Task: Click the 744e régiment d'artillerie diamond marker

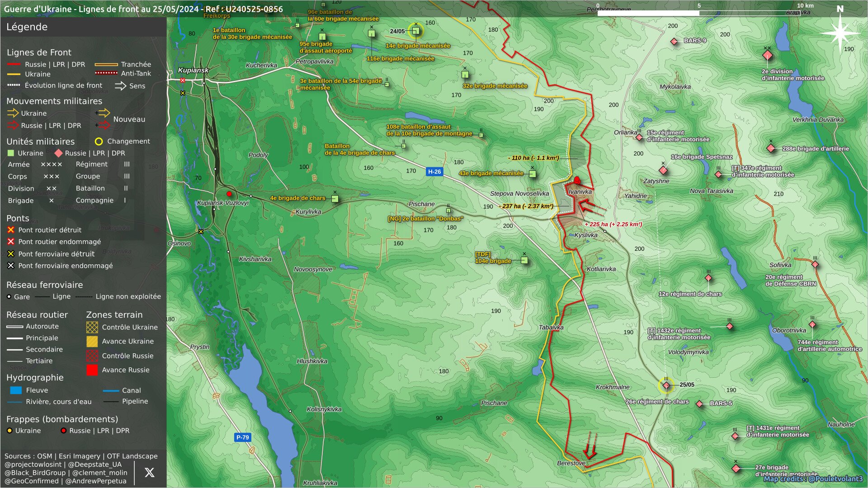Action: coord(812,324)
